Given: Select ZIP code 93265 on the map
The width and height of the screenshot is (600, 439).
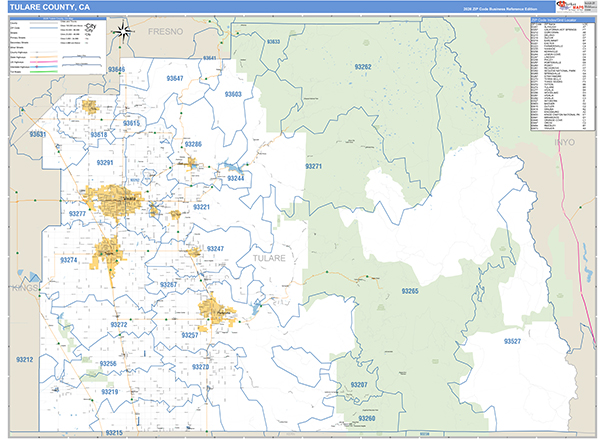Looking at the screenshot, I should click(x=409, y=290).
